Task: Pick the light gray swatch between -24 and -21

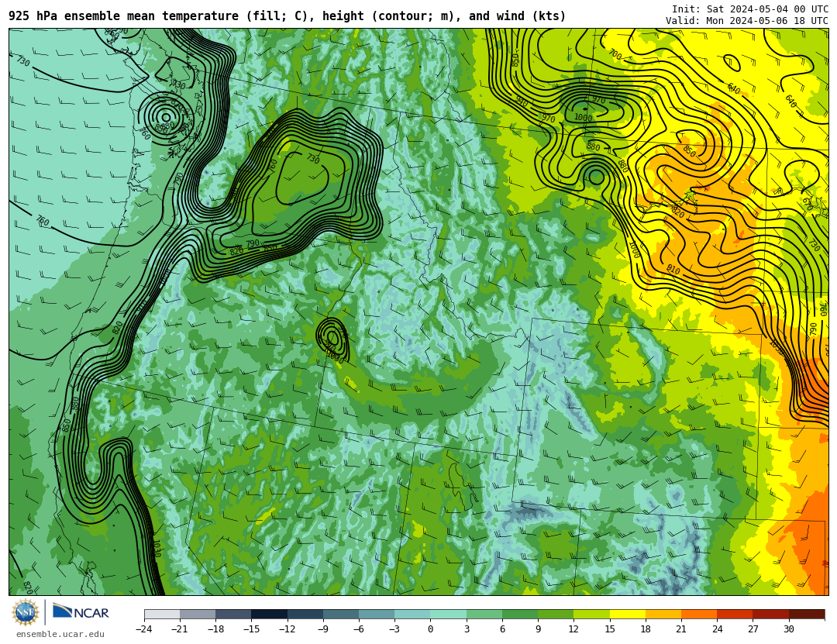Action: (162, 614)
